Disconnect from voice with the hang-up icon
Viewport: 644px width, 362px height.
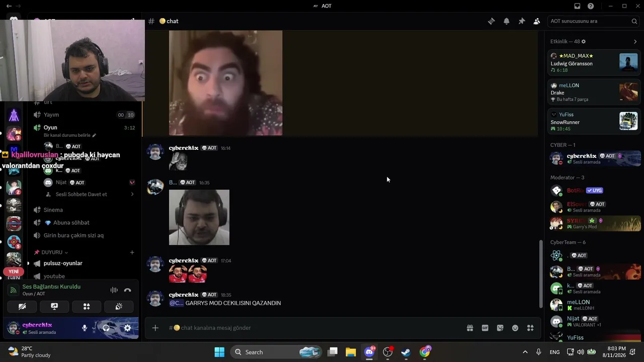click(x=127, y=290)
